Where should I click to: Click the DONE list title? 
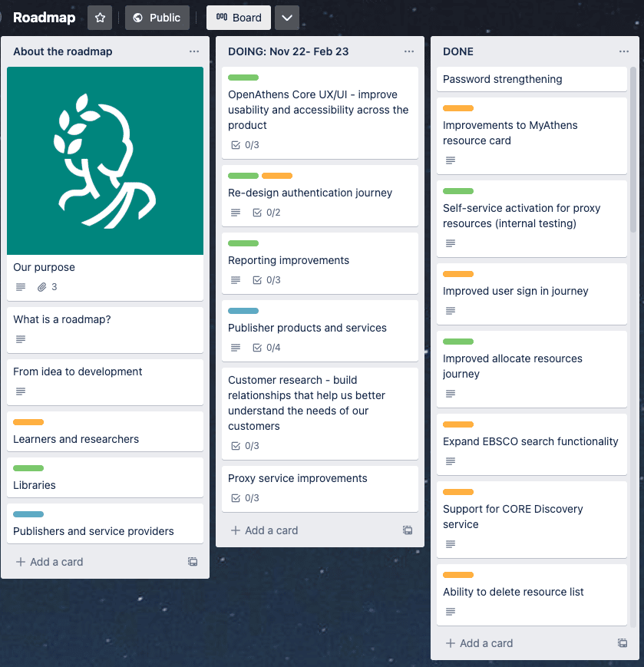tap(458, 51)
